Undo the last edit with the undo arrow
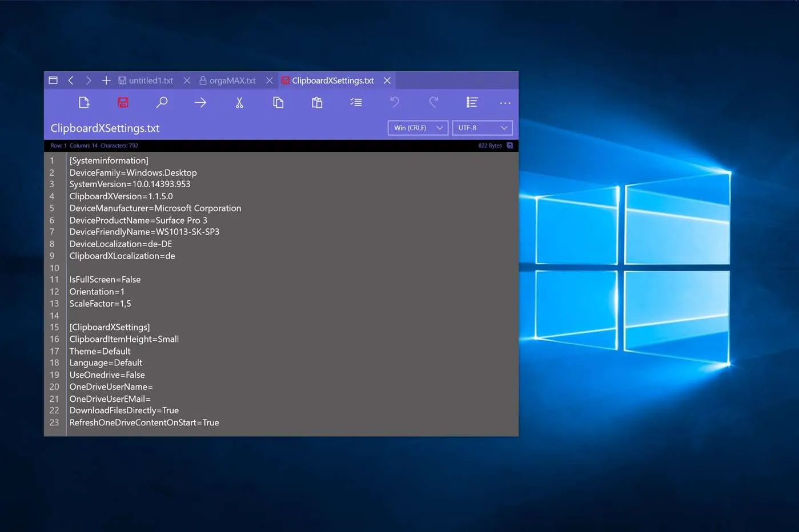The width and height of the screenshot is (799, 532). pos(395,103)
